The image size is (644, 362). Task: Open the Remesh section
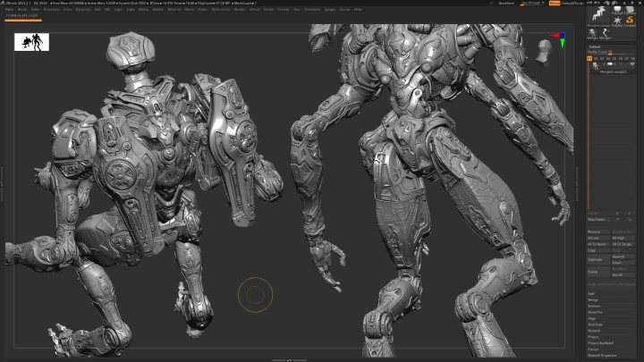595,330
